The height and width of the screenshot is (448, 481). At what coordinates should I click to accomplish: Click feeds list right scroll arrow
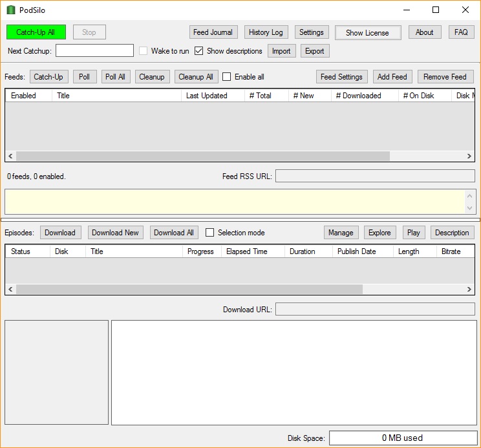tap(469, 156)
